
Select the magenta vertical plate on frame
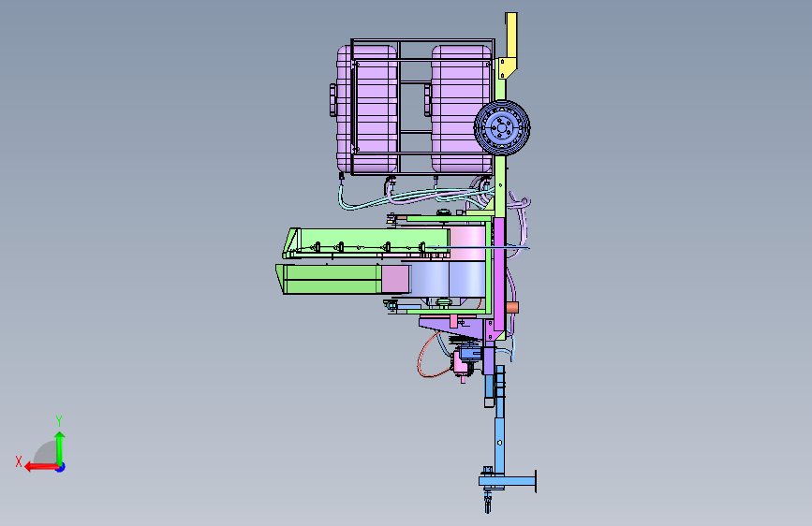click(x=498, y=274)
